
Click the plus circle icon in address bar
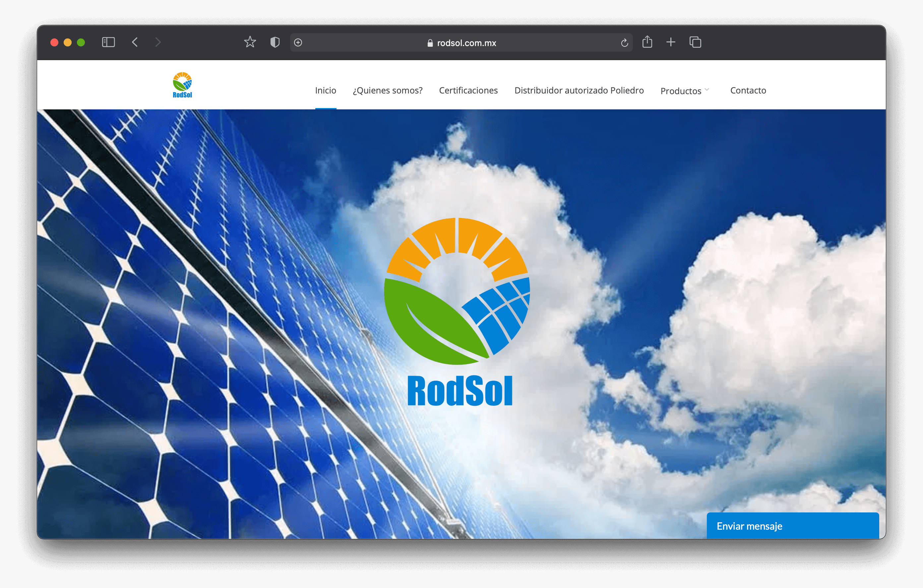(x=298, y=42)
